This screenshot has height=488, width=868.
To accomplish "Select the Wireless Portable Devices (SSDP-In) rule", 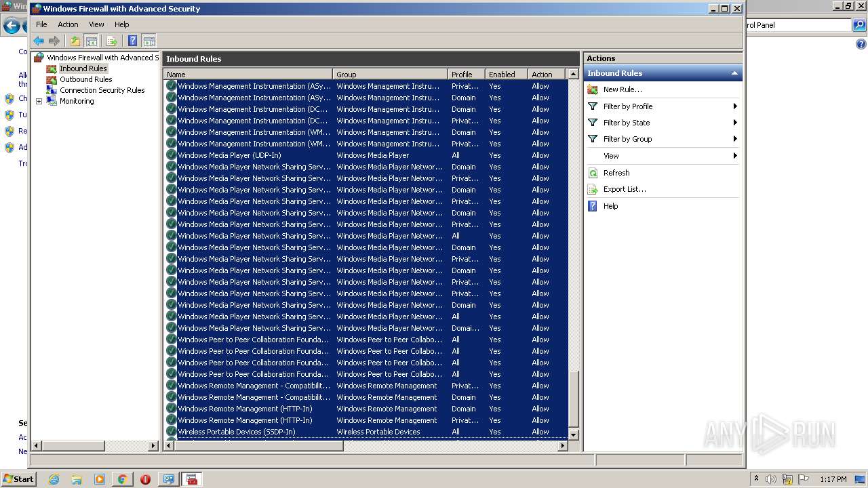I will click(x=366, y=432).
